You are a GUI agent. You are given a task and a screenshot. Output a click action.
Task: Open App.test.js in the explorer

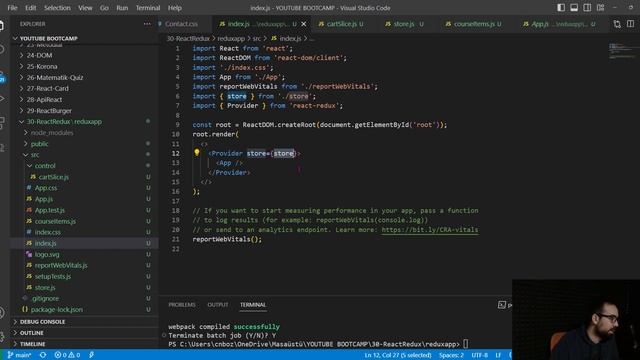pyautogui.click(x=49, y=210)
